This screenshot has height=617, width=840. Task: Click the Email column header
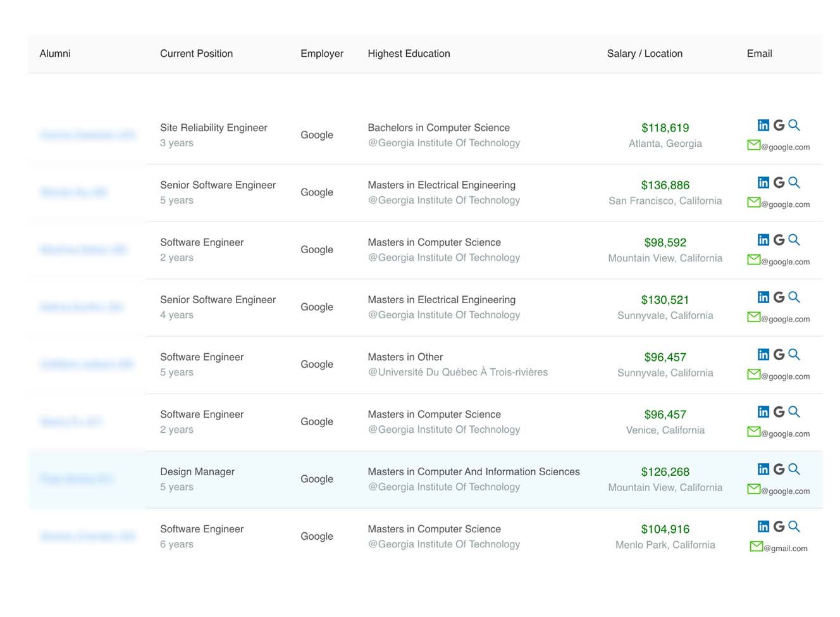tap(759, 54)
